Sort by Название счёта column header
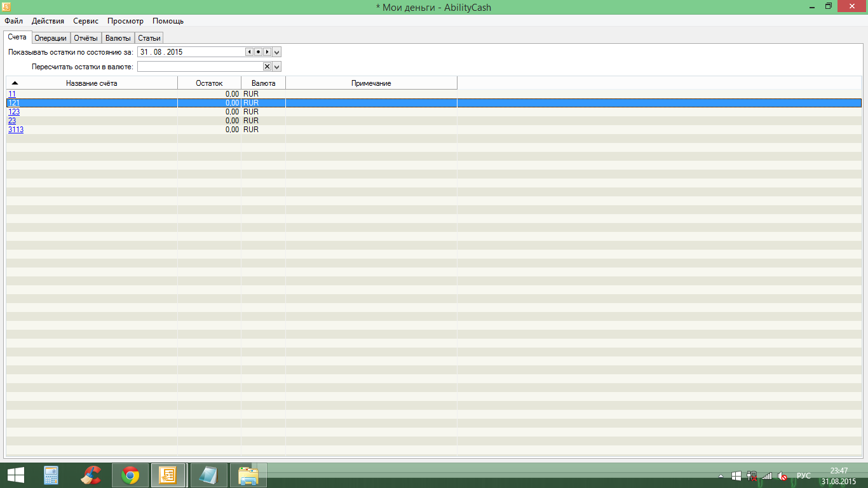This screenshot has width=868, height=488. tap(92, 83)
